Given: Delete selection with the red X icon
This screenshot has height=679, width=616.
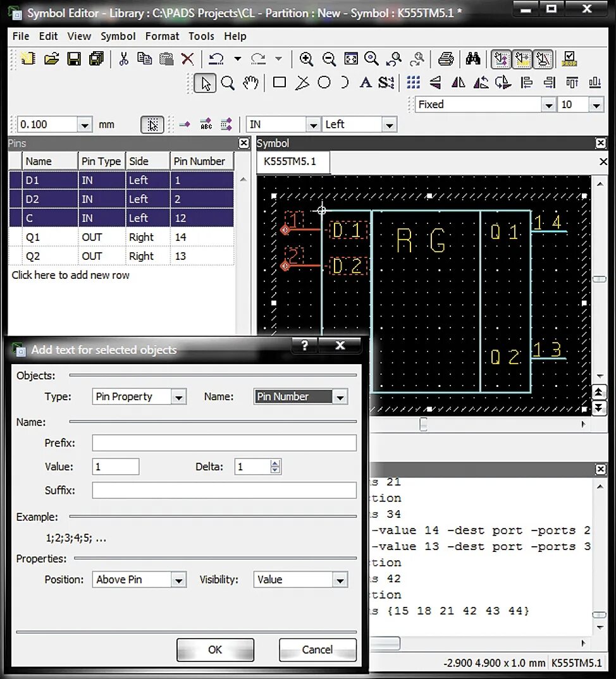Looking at the screenshot, I should click(x=187, y=58).
